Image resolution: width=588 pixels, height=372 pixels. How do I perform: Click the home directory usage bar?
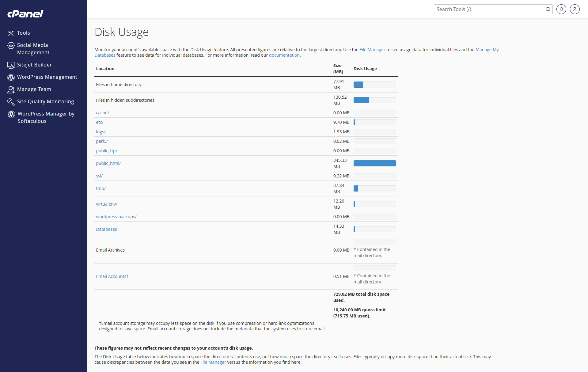pyautogui.click(x=375, y=85)
